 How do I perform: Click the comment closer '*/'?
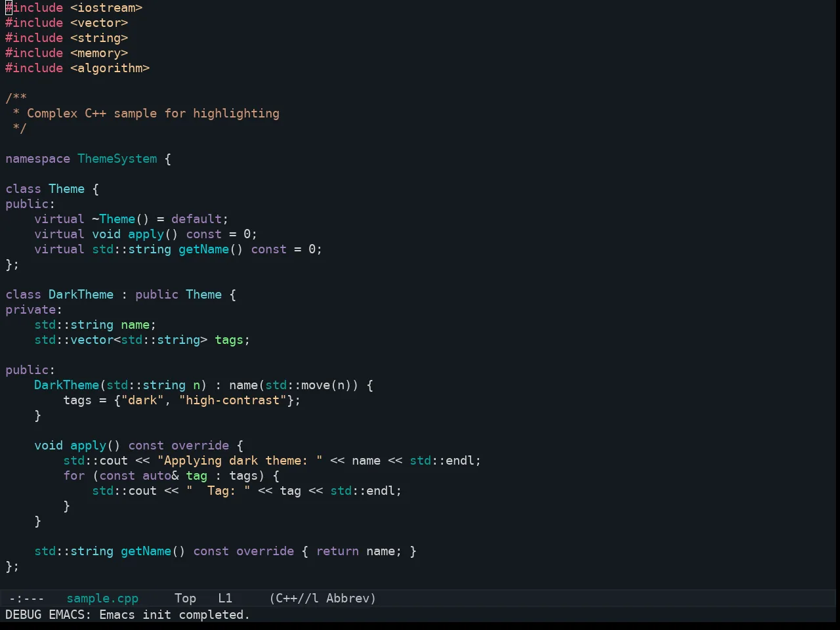[x=20, y=129]
